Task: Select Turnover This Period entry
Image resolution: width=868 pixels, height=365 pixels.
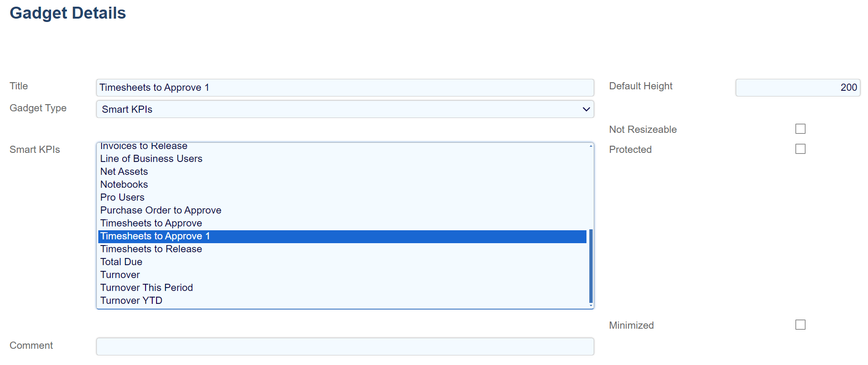Action: (146, 288)
